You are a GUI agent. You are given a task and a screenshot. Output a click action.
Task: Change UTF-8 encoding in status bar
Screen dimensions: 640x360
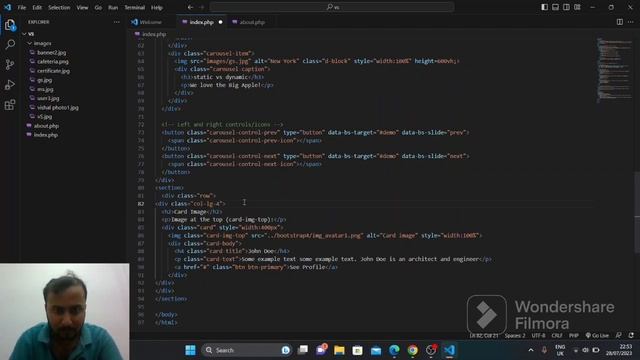(538, 336)
